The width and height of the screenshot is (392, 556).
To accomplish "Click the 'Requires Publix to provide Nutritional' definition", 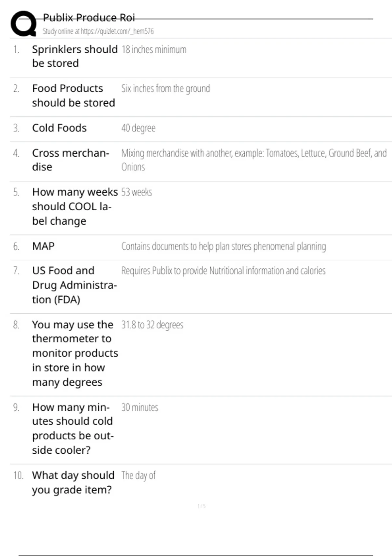I will [223, 271].
